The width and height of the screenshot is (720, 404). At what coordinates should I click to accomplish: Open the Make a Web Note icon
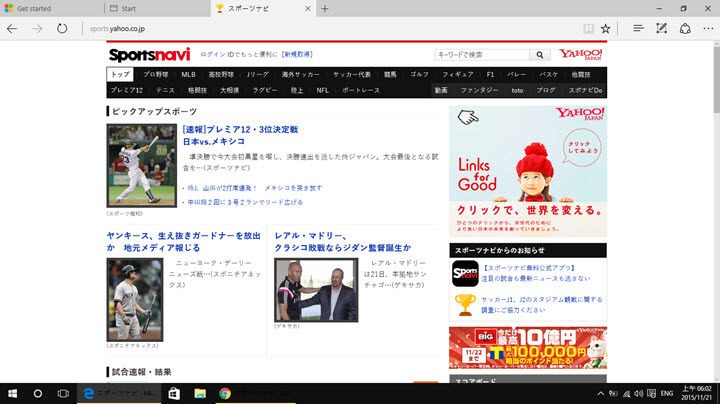661,28
